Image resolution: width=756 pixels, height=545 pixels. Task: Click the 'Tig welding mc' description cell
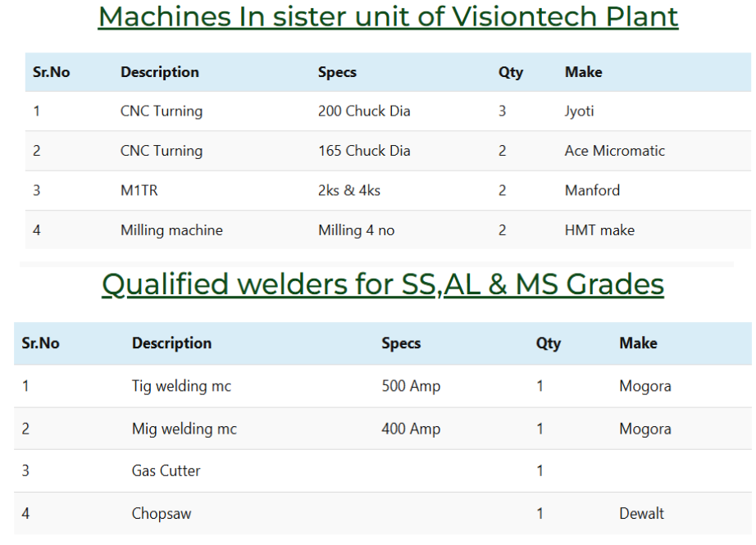[x=181, y=386]
